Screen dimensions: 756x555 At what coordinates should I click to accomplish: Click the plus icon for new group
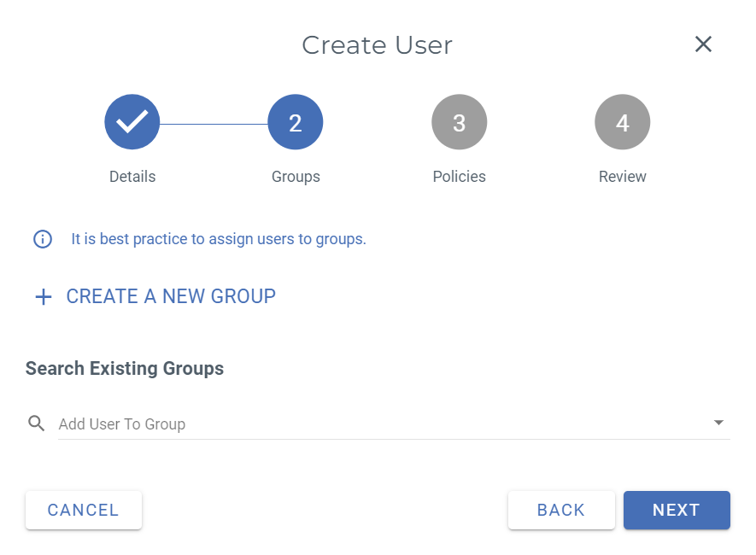pos(43,297)
